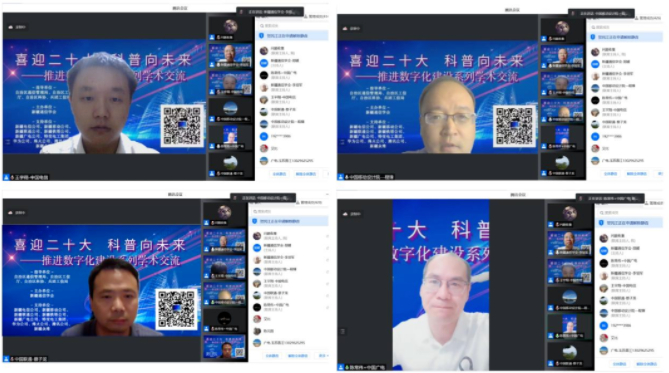The height and width of the screenshot is (373, 669).
Task: Expand the speaking-now bar atop the top-right window
Action: click(x=601, y=14)
